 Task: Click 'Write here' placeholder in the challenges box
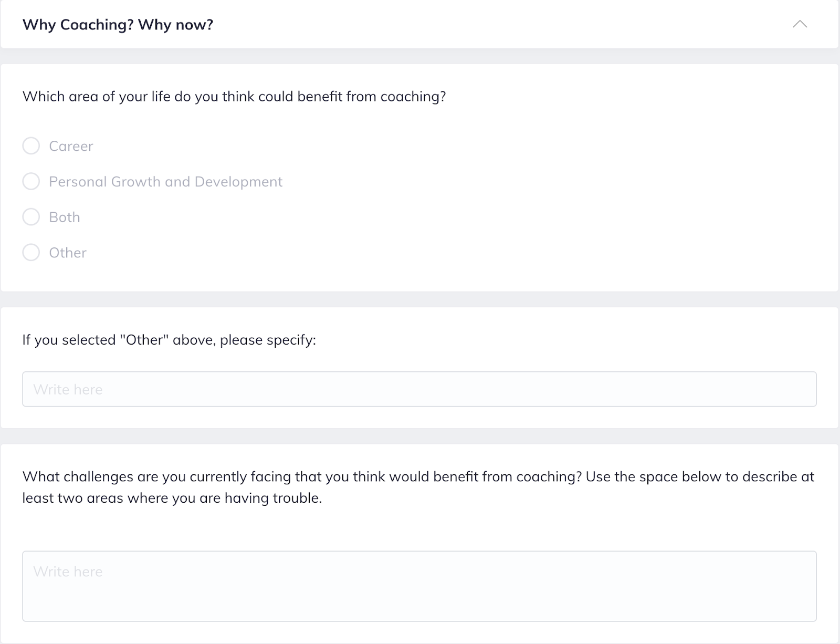[68, 572]
